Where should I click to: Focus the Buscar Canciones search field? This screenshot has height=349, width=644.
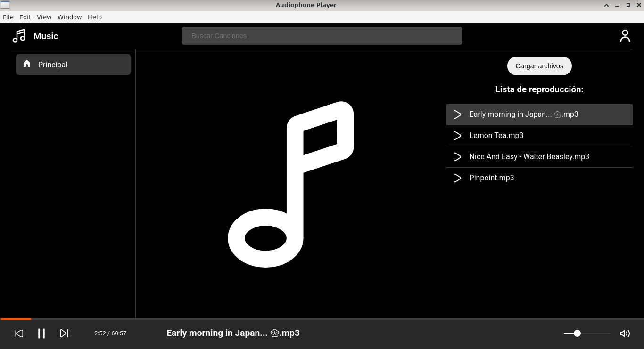[x=322, y=36]
